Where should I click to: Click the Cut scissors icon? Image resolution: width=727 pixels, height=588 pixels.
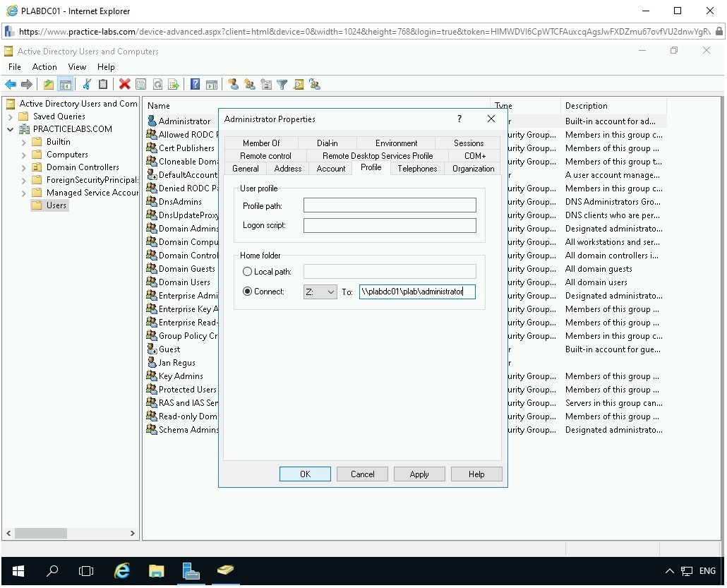87,85
